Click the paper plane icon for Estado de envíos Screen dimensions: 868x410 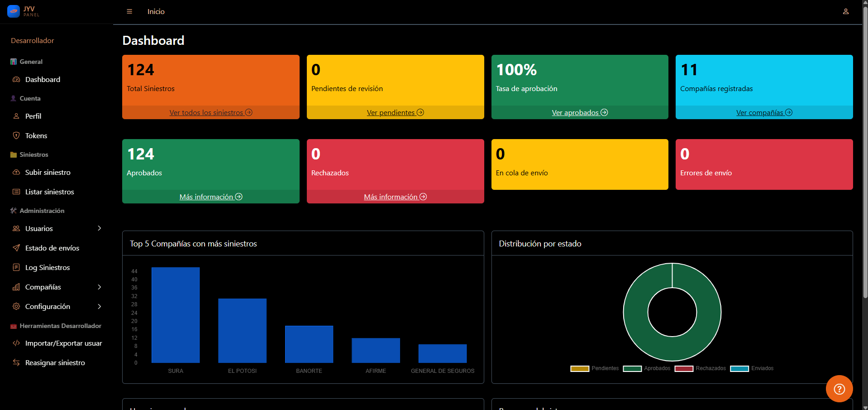click(16, 248)
